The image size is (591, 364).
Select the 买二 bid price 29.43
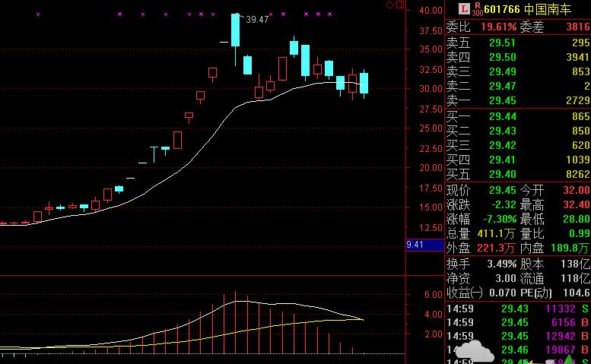pos(502,131)
